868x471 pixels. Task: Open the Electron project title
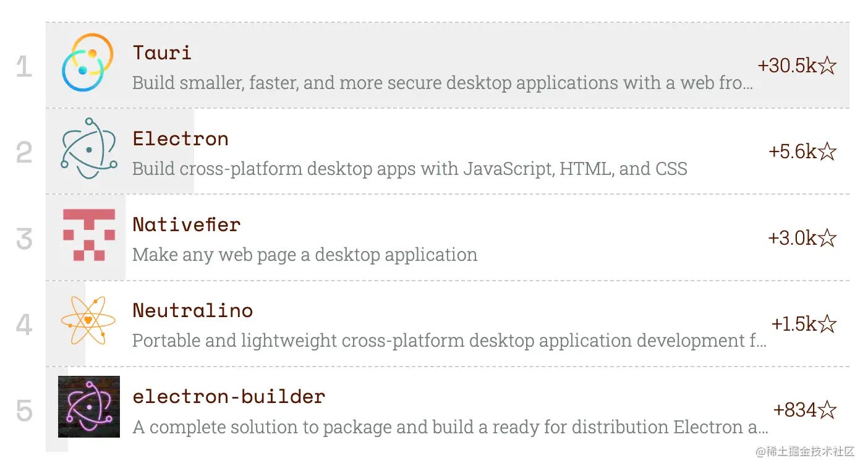181,138
